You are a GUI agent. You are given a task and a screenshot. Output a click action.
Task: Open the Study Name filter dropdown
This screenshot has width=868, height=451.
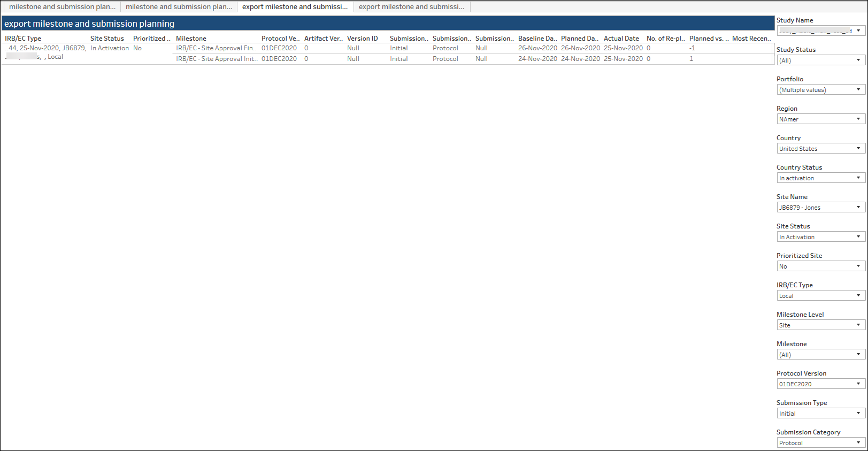click(821, 31)
